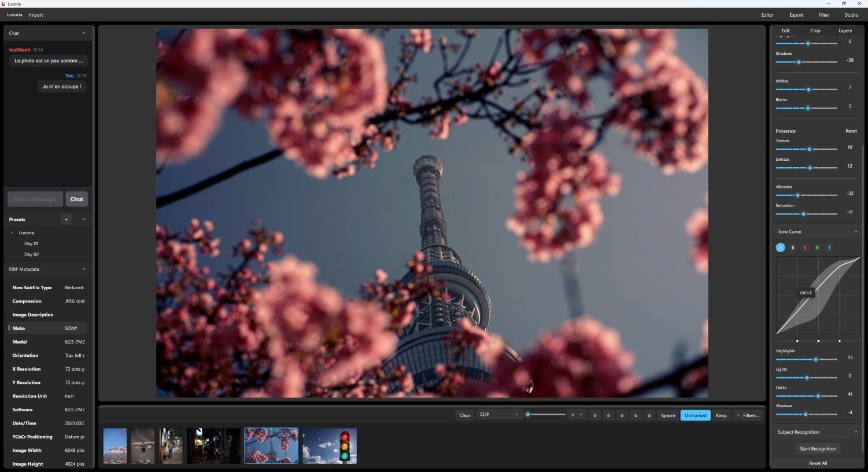This screenshot has height=472, width=868.
Task: Collapse the Luxoria presets tree node
Action: 12,233
